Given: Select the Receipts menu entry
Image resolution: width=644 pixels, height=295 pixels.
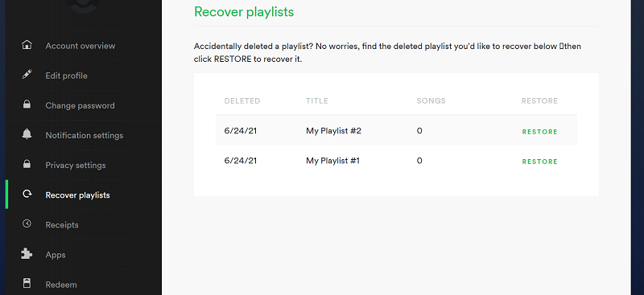Looking at the screenshot, I should click(62, 225).
